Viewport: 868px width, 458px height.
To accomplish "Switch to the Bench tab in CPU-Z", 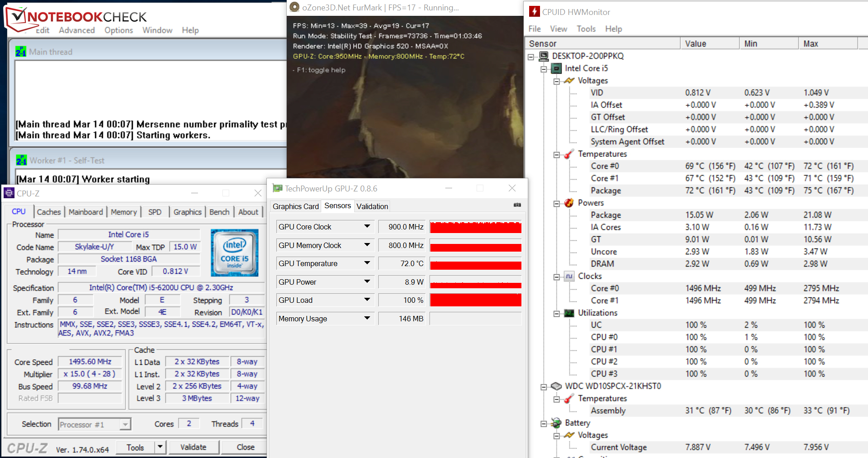I will (219, 212).
